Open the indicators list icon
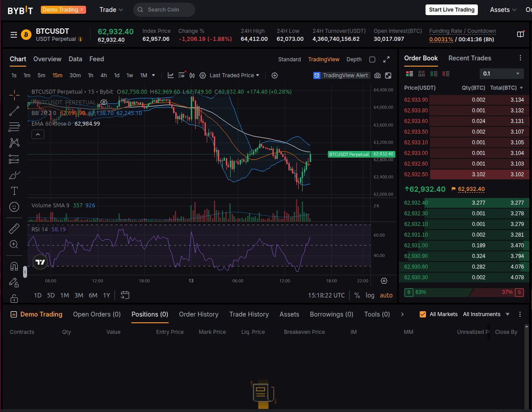Image resolution: width=532 pixels, height=412 pixels. 182,75
